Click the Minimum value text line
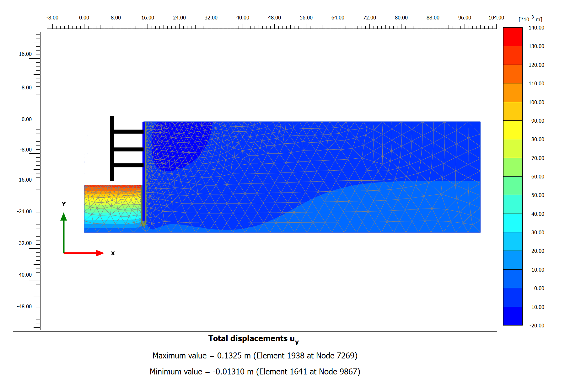The image size is (565, 392). pos(255,372)
